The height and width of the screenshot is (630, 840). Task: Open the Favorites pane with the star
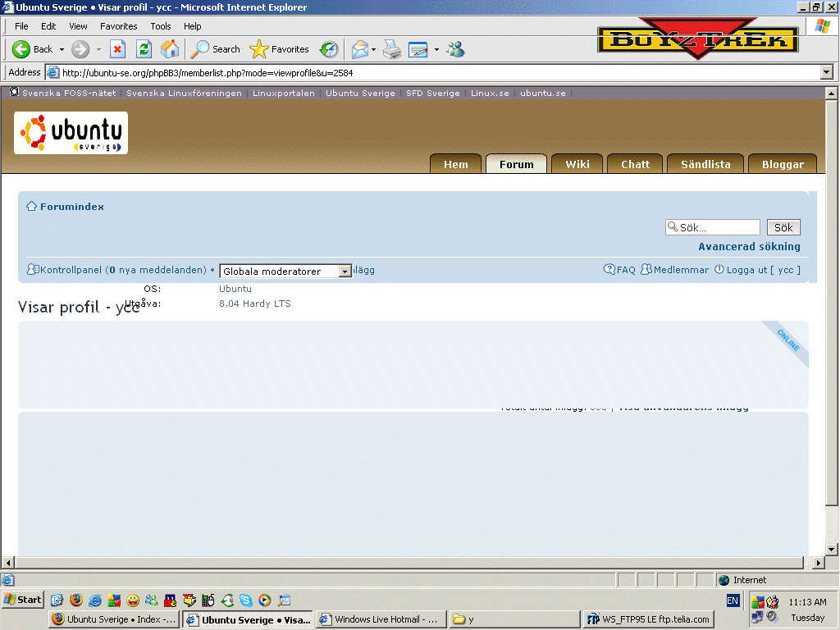pyautogui.click(x=279, y=49)
